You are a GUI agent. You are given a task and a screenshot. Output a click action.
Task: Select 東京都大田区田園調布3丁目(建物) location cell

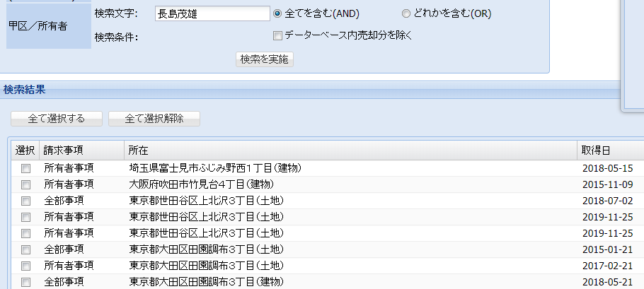[x=206, y=282]
